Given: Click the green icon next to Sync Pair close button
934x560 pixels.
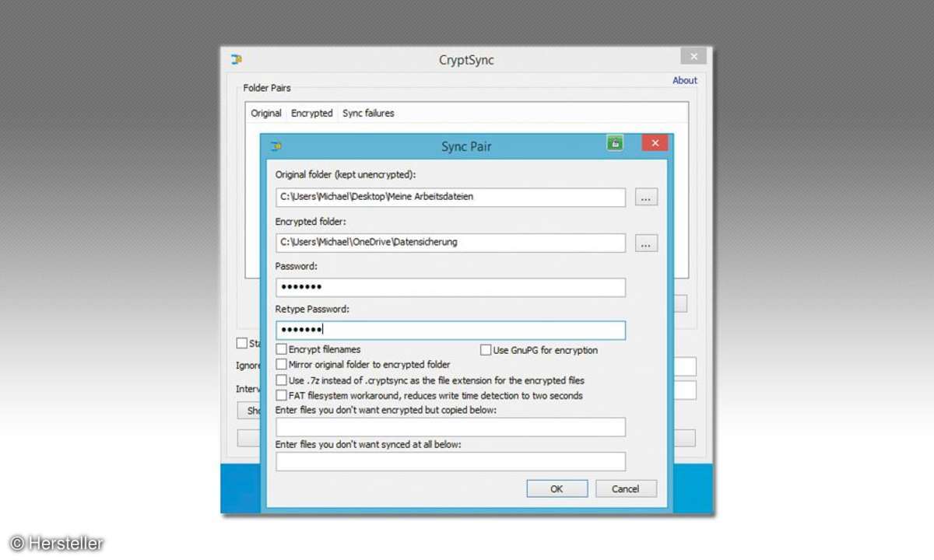Looking at the screenshot, I should coord(615,143).
